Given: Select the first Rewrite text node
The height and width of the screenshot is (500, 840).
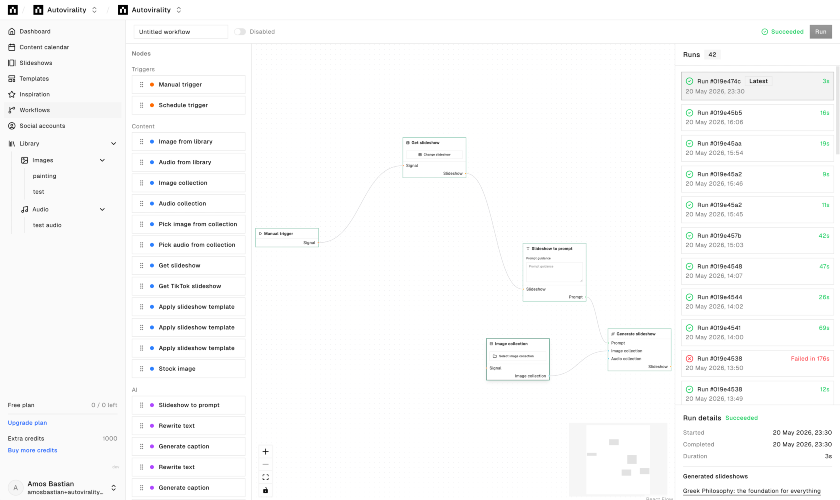Looking at the screenshot, I should tap(189, 426).
